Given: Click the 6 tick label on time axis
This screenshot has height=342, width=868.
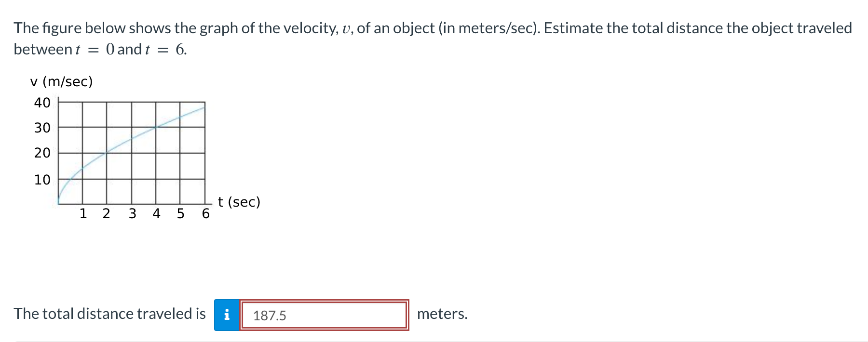Looking at the screenshot, I should [x=205, y=213].
